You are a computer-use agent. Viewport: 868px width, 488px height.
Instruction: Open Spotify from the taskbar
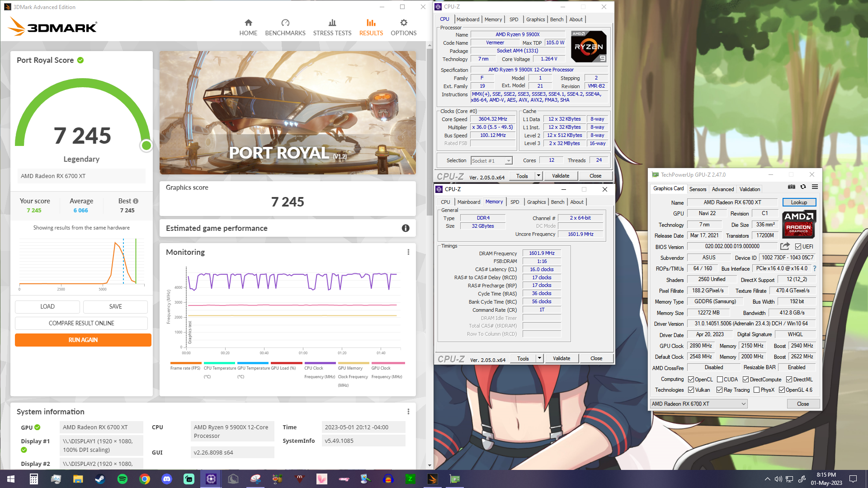coord(122,479)
